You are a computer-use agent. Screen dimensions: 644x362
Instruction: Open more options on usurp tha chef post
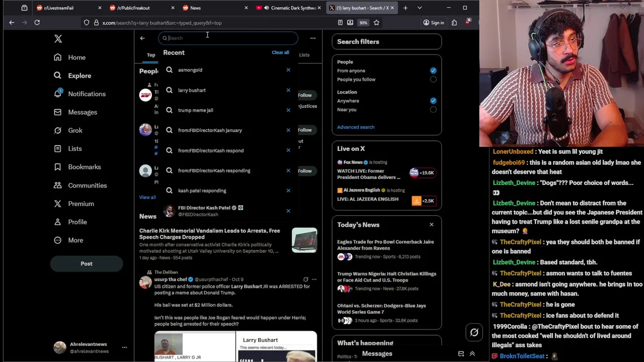pos(314,279)
